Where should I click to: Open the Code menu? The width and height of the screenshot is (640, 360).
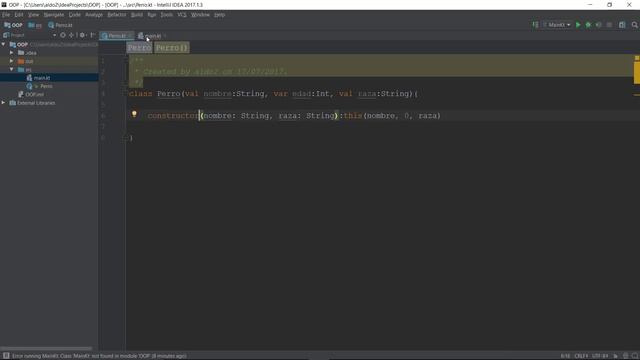74,15
